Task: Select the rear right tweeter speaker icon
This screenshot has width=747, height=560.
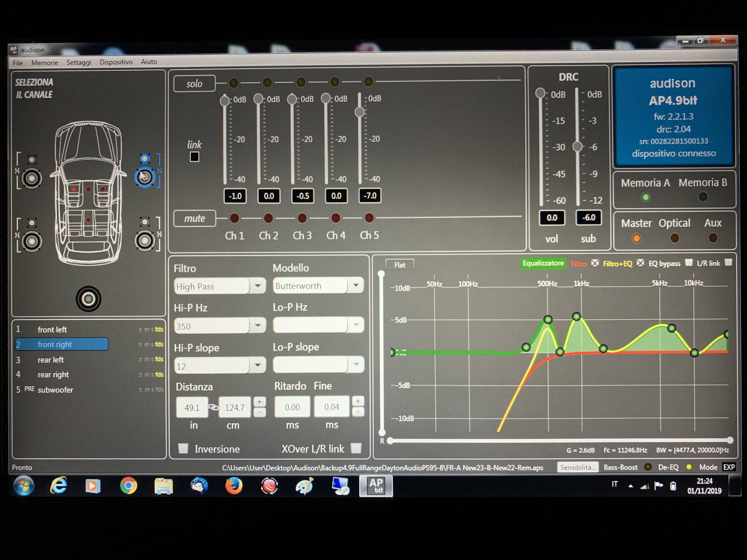Action: (x=145, y=222)
